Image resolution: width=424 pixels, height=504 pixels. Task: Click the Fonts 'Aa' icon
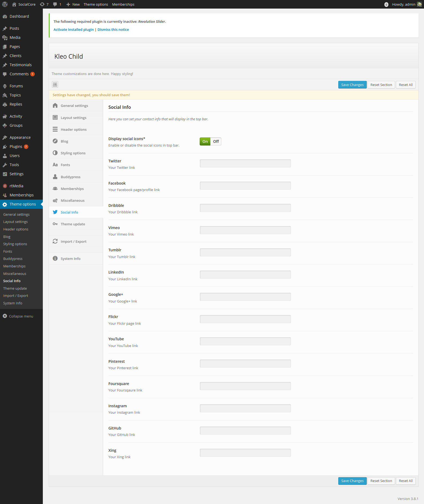pyautogui.click(x=55, y=165)
